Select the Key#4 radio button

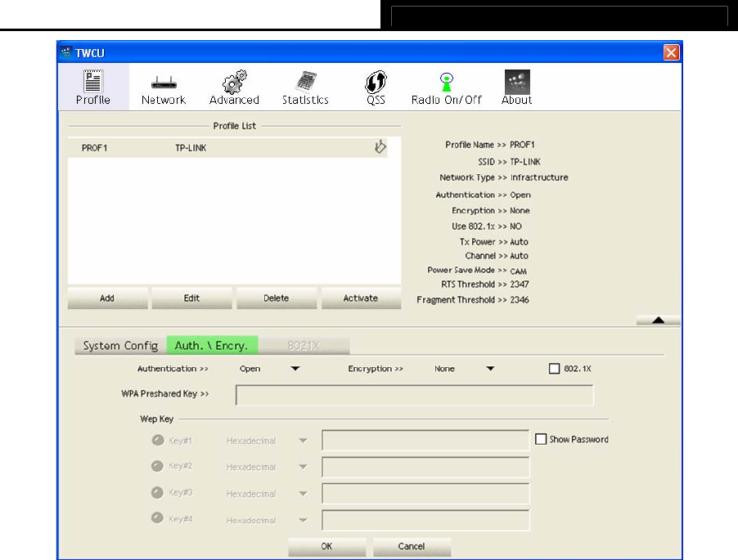[x=157, y=518]
